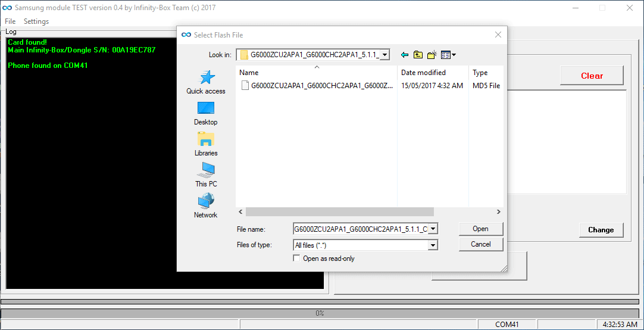Open the Settings menu
The image size is (644, 330).
[x=36, y=21]
